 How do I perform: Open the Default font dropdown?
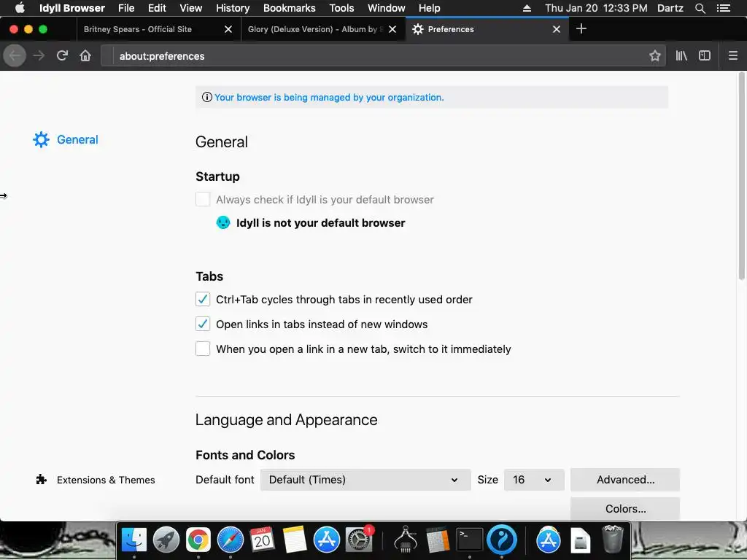(365, 480)
